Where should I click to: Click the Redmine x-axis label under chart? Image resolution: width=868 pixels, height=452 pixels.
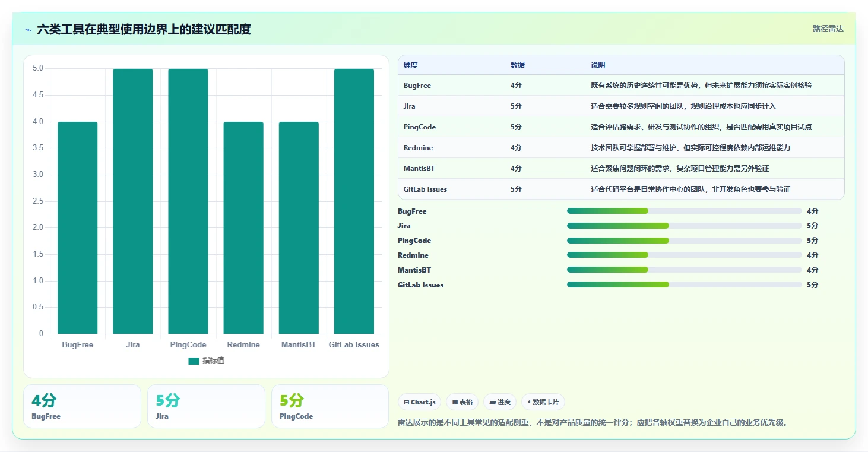pyautogui.click(x=243, y=345)
